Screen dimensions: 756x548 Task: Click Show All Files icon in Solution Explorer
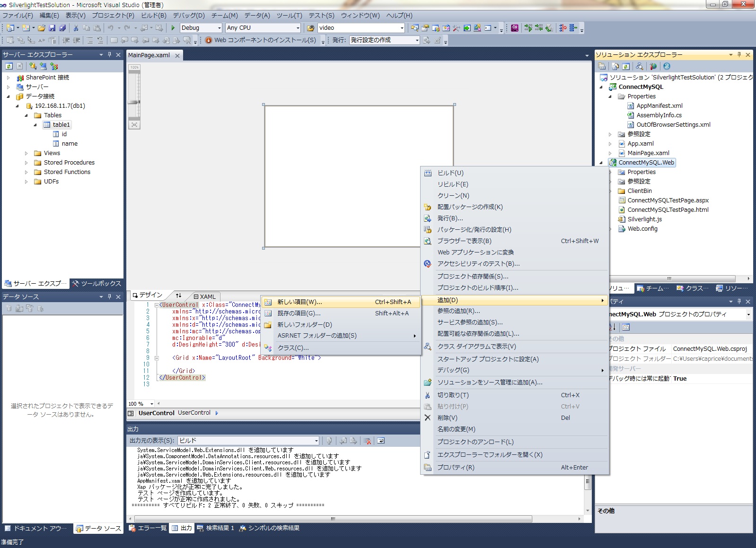coord(615,66)
